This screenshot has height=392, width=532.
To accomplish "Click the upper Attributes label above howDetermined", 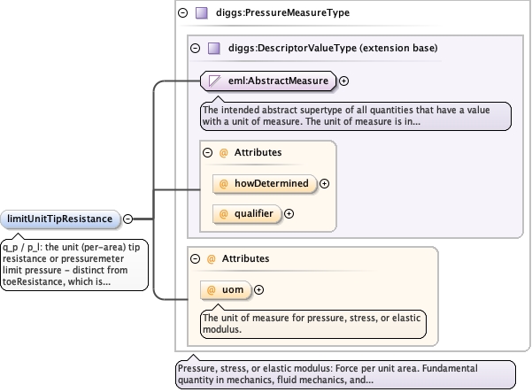I will pos(258,152).
